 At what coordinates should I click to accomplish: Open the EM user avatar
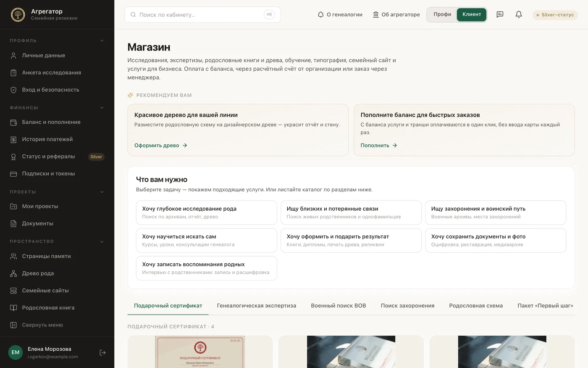(16, 352)
